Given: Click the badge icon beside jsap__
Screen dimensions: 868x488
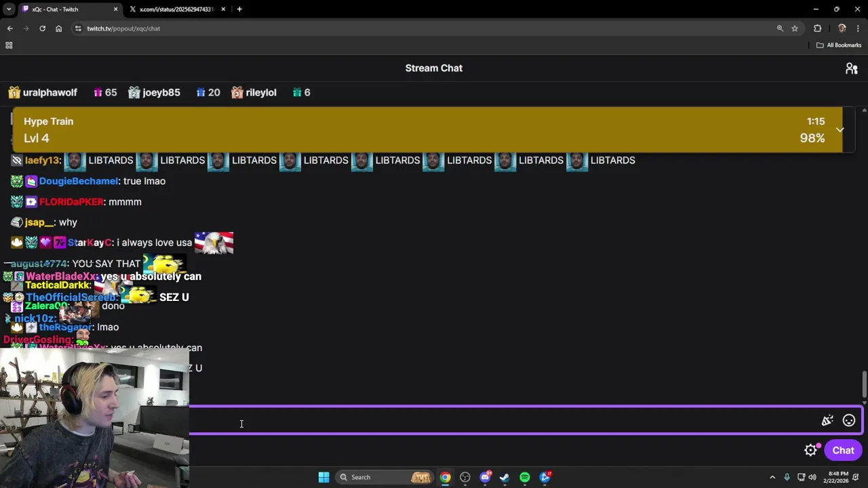Looking at the screenshot, I should [17, 222].
